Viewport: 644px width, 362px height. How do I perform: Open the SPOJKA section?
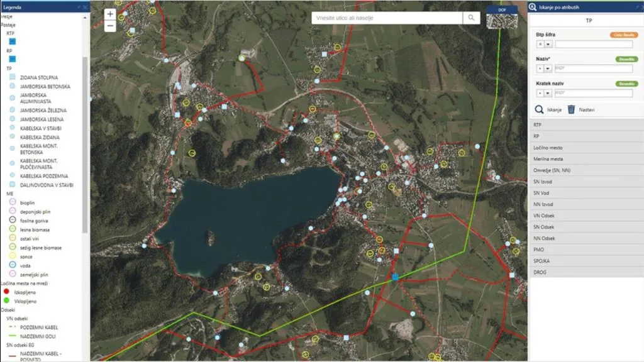(x=587, y=261)
